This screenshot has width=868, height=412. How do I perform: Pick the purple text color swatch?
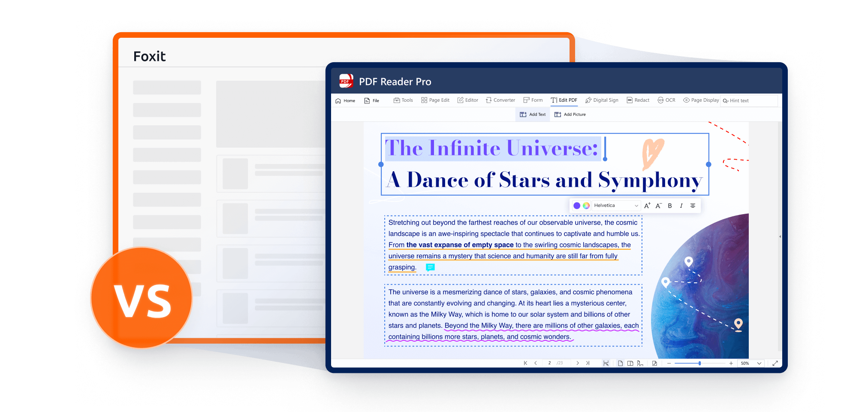[577, 206]
